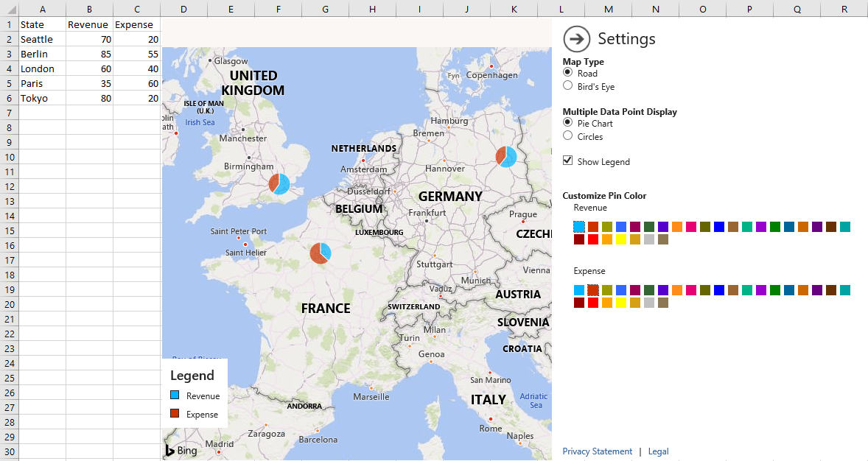The width and height of the screenshot is (868, 461).
Task: Open the Privacy Statement link
Action: click(x=597, y=451)
